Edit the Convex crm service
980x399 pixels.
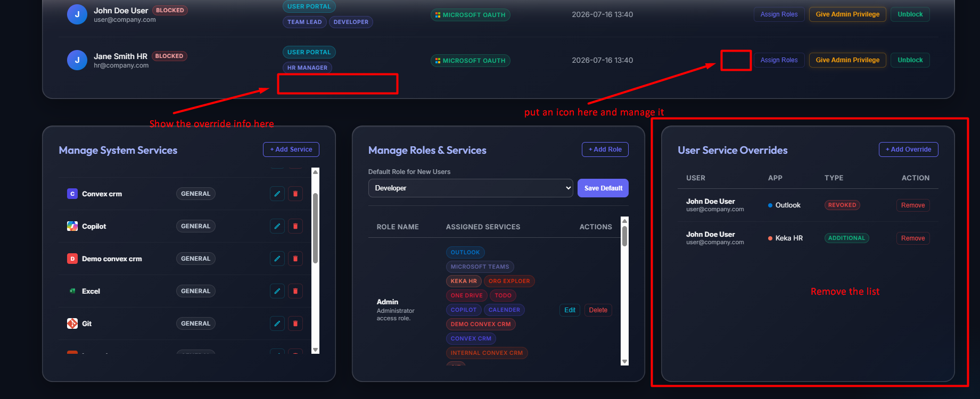click(x=277, y=194)
